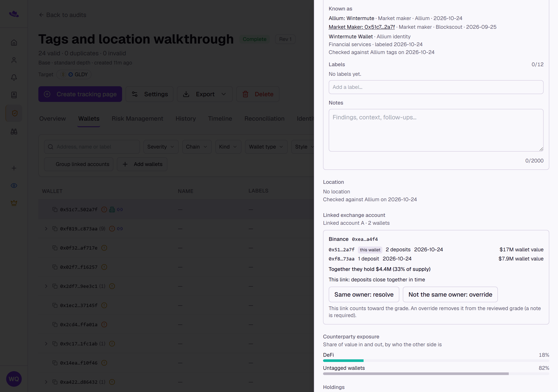Open the shield audits sidebar icon
558x392 pixels.
pos(14,113)
